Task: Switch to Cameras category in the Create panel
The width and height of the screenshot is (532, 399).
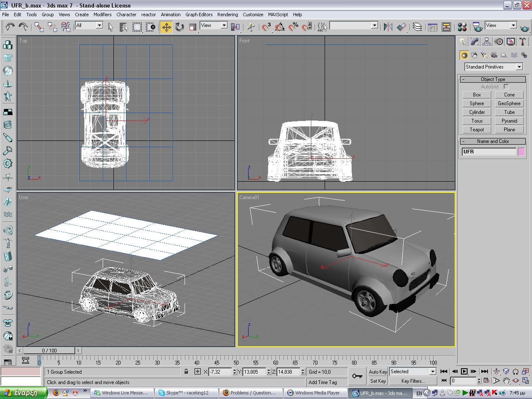Action: coord(494,55)
